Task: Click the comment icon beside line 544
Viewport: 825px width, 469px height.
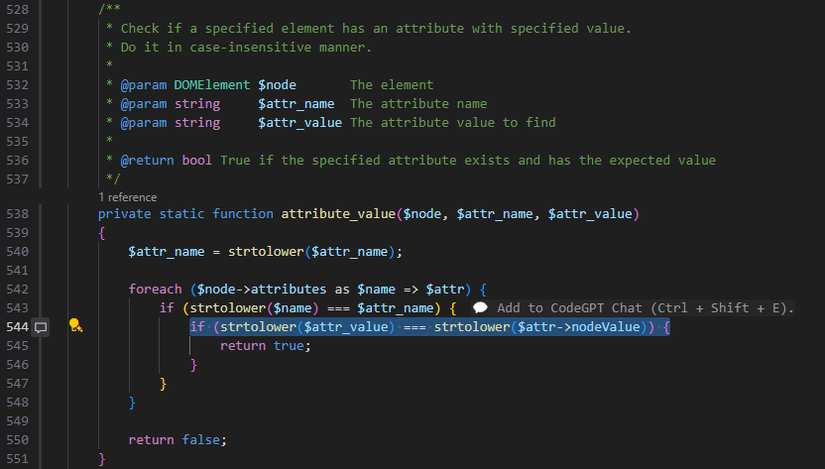Action: tap(41, 326)
